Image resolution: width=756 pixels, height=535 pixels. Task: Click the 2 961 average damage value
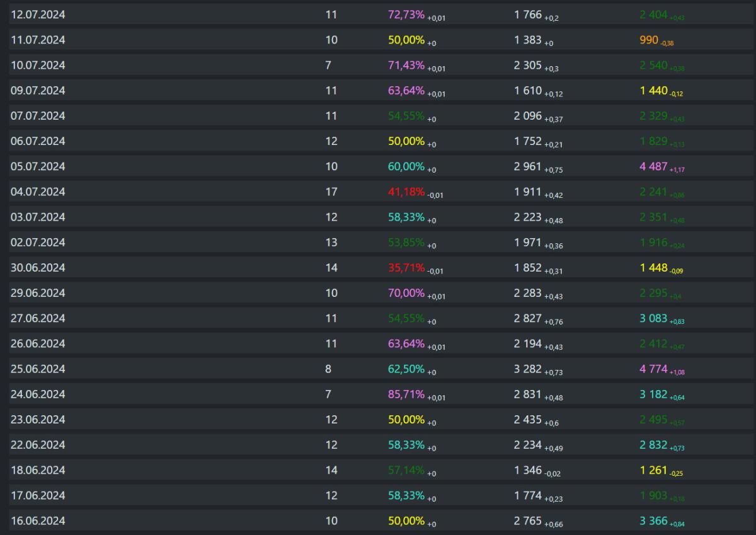coord(528,166)
